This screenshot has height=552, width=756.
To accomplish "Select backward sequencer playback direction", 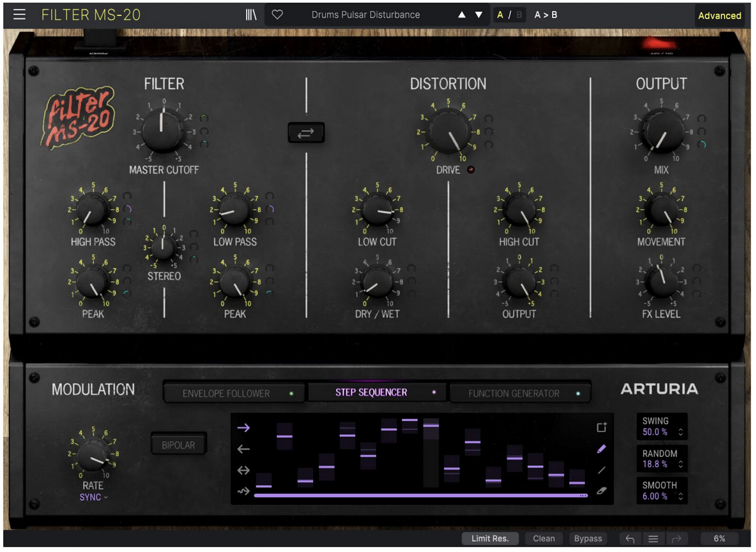I will [x=243, y=448].
